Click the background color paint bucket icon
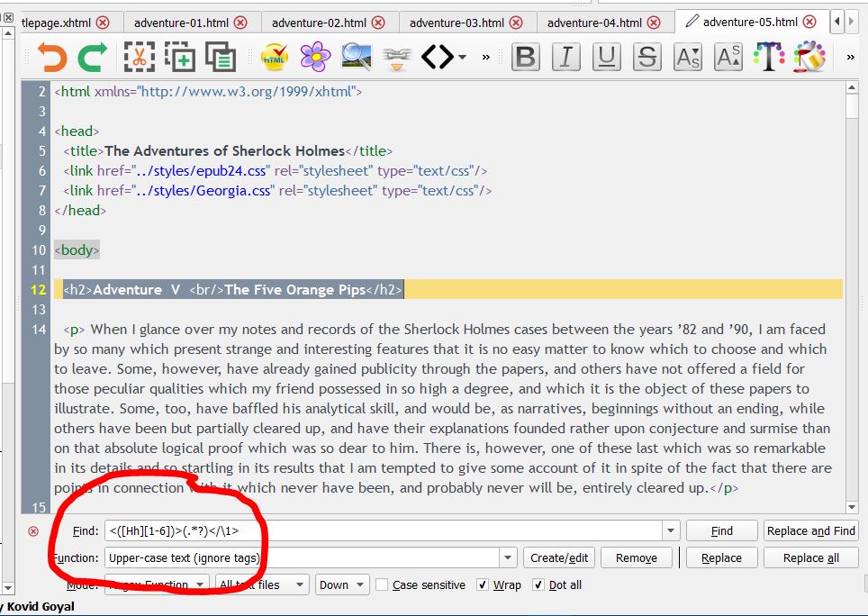 coord(809,57)
